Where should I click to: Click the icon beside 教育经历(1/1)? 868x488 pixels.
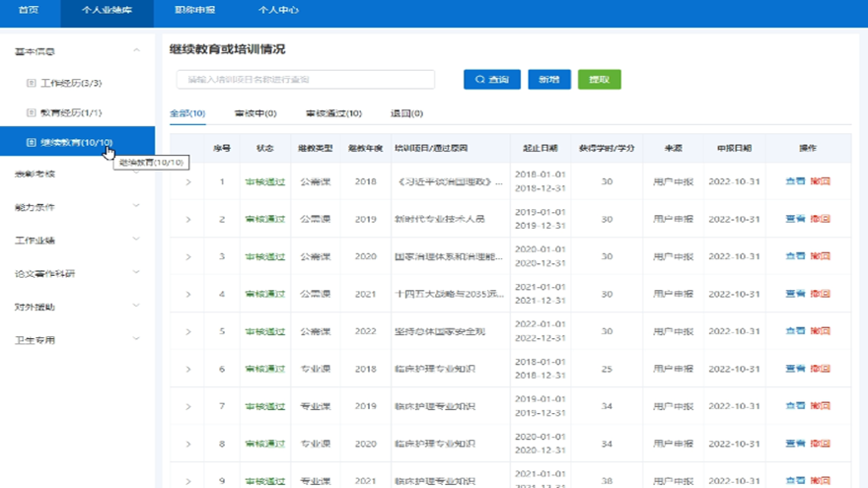coord(32,113)
